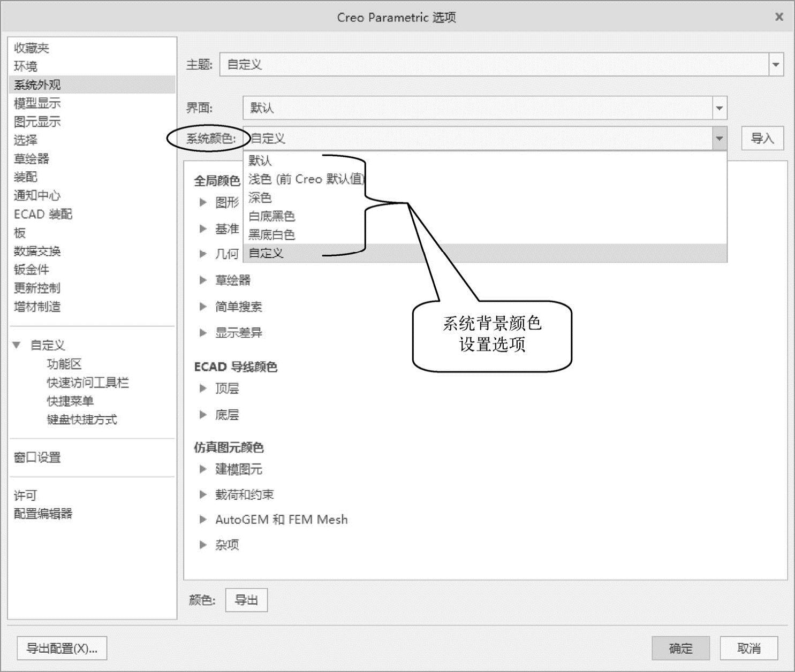Open the 配置编辑器 page
The height and width of the screenshot is (672, 795).
pyautogui.click(x=43, y=514)
